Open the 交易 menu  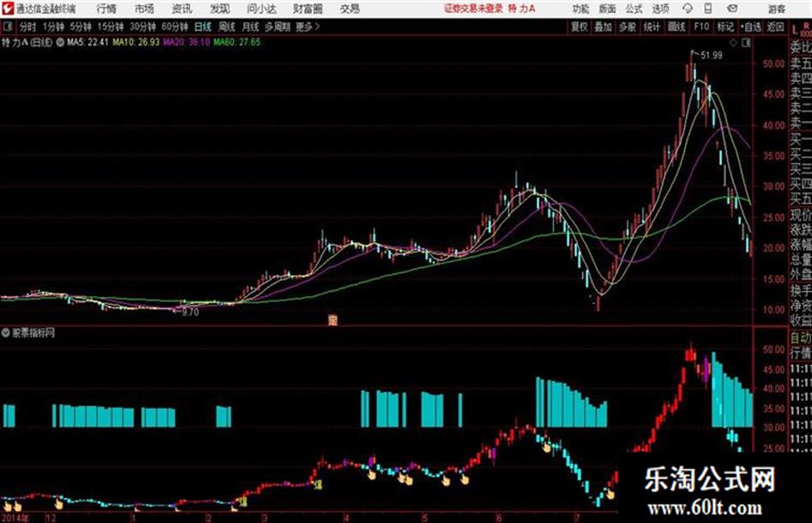coord(350,9)
